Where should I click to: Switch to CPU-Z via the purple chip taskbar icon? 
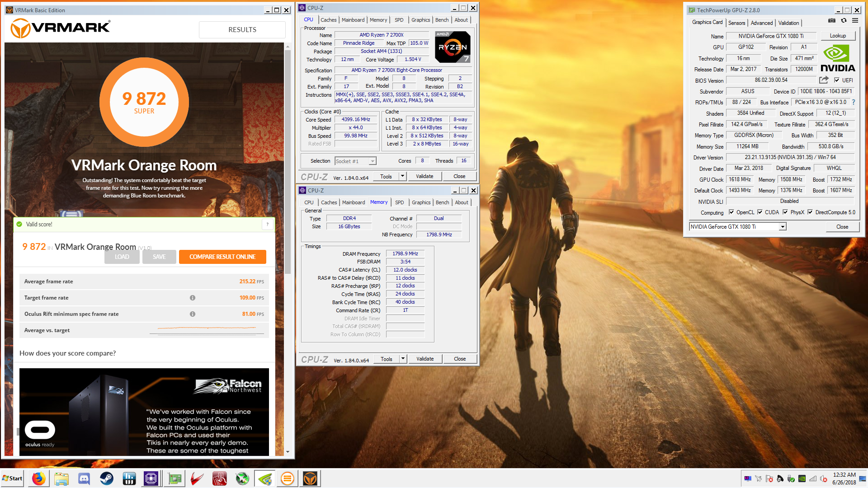pyautogui.click(x=151, y=479)
